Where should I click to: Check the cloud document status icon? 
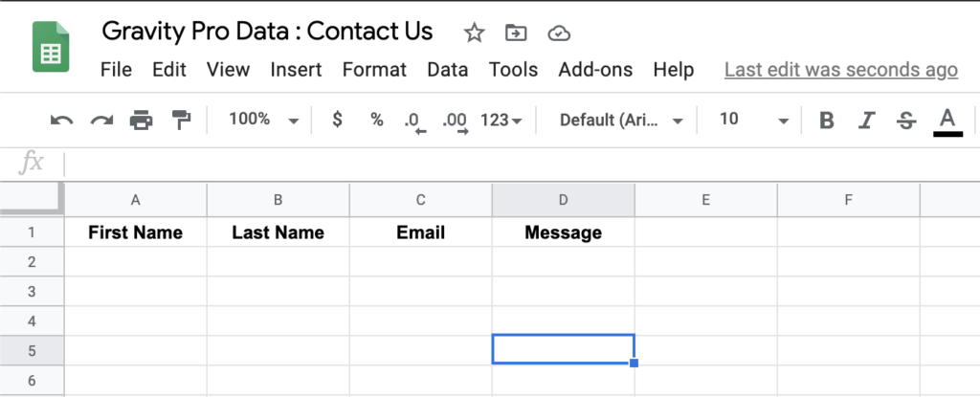559,33
